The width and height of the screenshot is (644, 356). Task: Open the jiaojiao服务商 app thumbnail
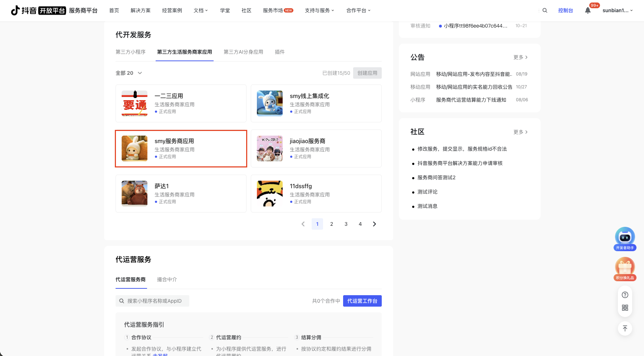[x=270, y=148]
